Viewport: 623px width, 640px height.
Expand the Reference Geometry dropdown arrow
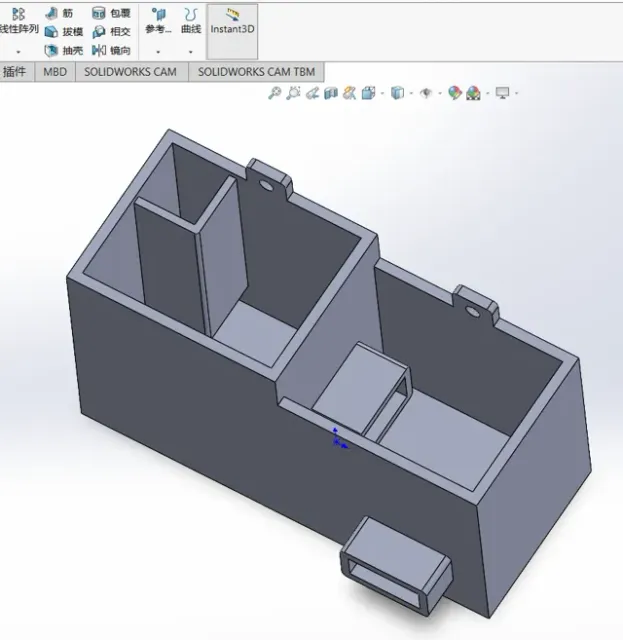[158, 52]
